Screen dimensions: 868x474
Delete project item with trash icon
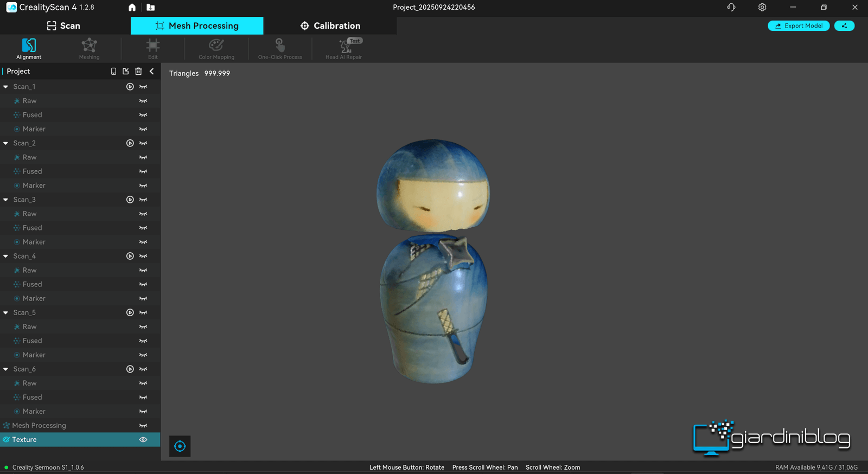tap(138, 72)
